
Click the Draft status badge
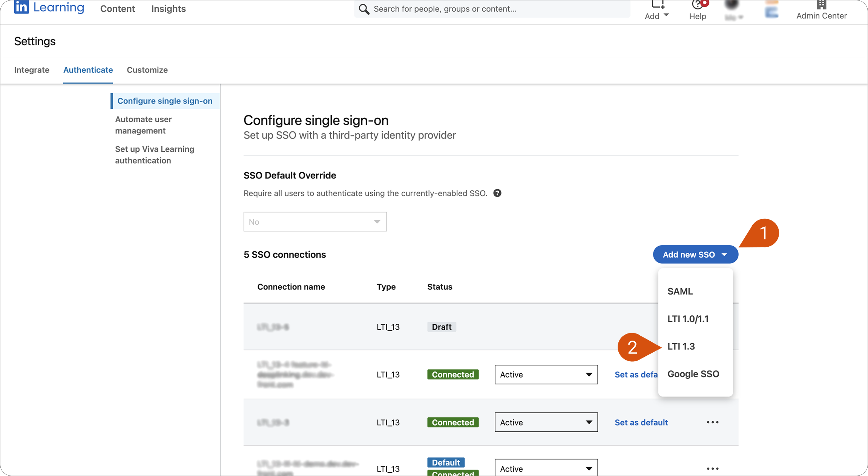click(x=442, y=327)
